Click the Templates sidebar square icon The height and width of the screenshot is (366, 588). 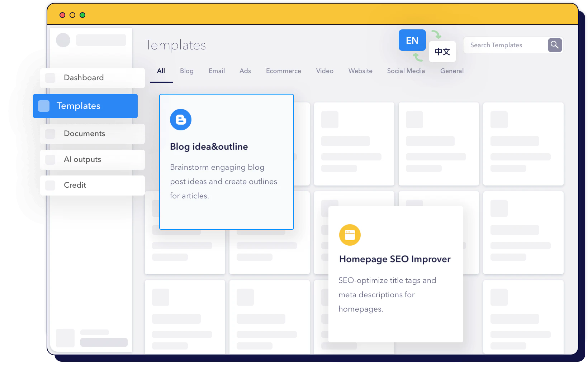coord(44,106)
